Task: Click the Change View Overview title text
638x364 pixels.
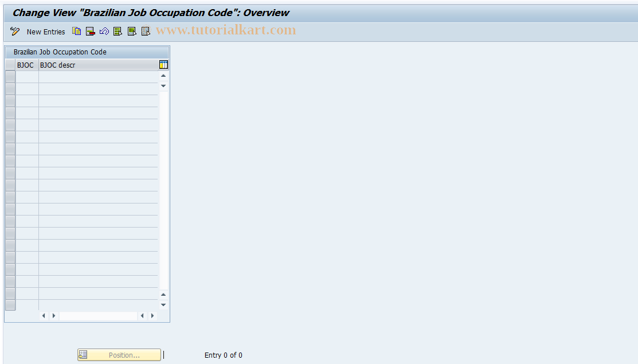Action: pos(151,13)
